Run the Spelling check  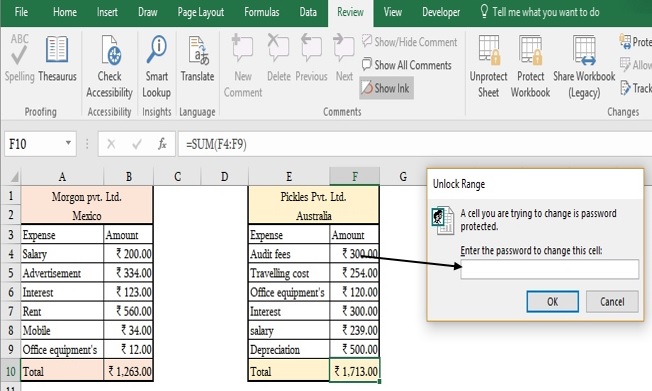(19, 58)
